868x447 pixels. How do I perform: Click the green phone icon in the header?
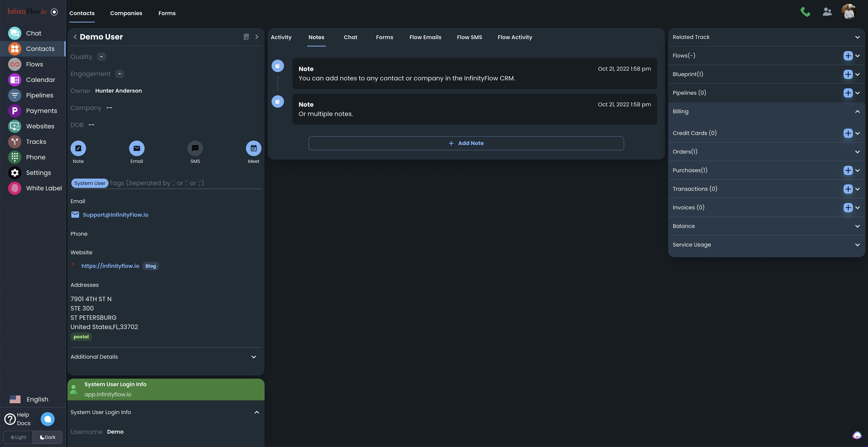click(x=805, y=11)
